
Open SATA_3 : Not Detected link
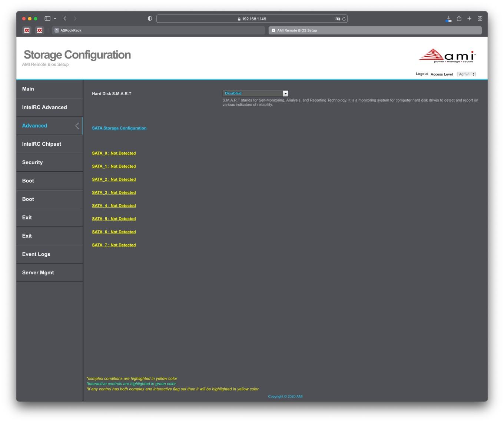(114, 192)
